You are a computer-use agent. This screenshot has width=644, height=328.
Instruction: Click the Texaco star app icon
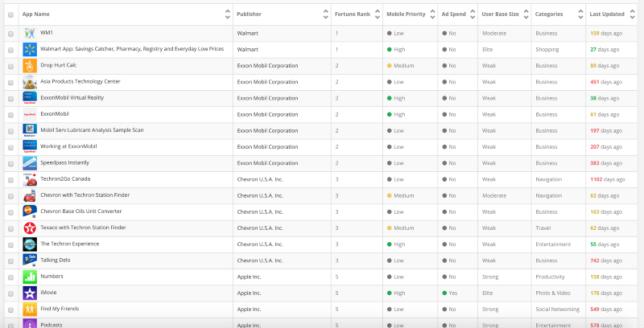30,228
